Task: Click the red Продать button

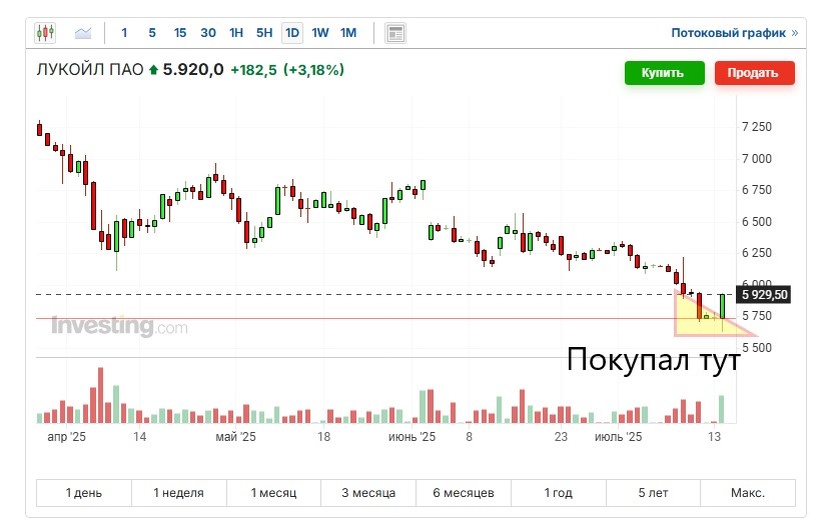Action: (754, 73)
